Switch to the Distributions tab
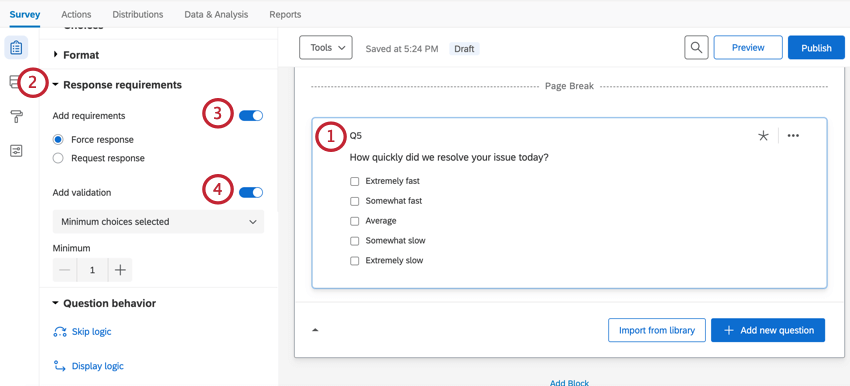 point(138,15)
